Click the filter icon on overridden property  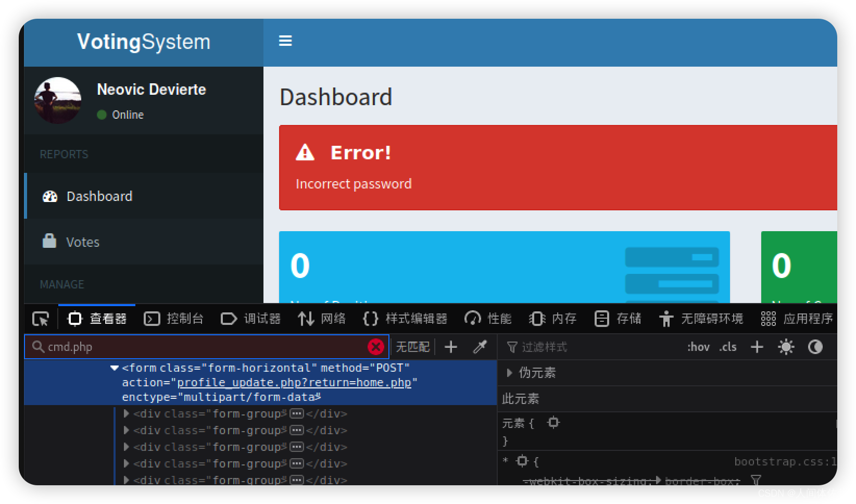click(756, 480)
